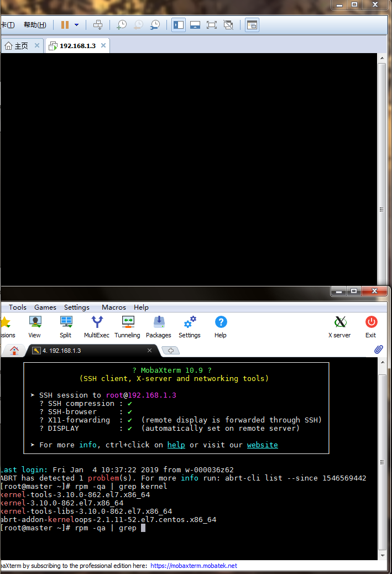Viewport: 392px width, 574px height.
Task: Open the Packages manager
Action: [x=159, y=327]
